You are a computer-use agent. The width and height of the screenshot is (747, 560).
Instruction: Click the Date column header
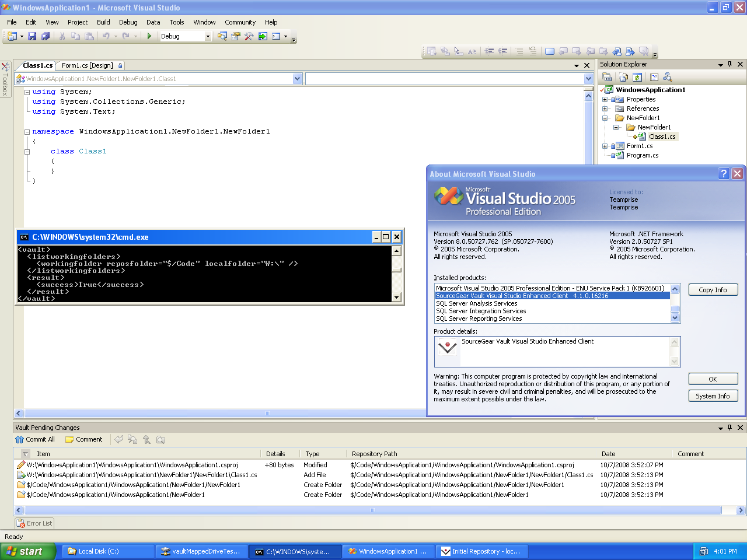[x=634, y=454]
